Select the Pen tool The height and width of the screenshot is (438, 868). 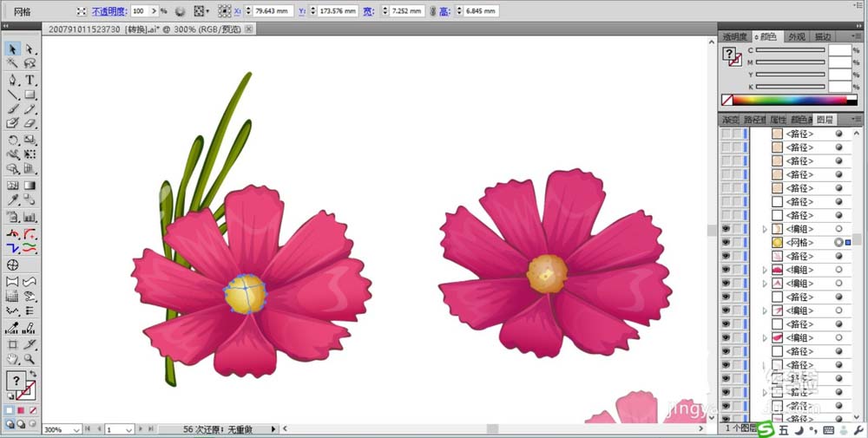pos(13,80)
